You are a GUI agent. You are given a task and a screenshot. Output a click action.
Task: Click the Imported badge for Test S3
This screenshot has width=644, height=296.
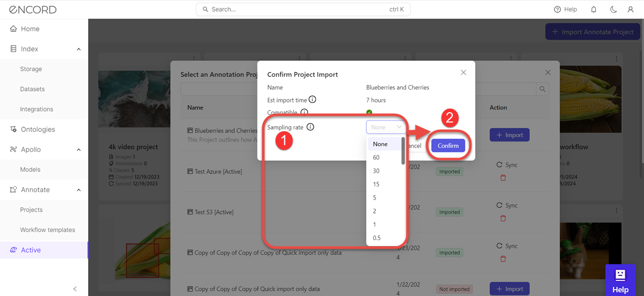pos(449,212)
